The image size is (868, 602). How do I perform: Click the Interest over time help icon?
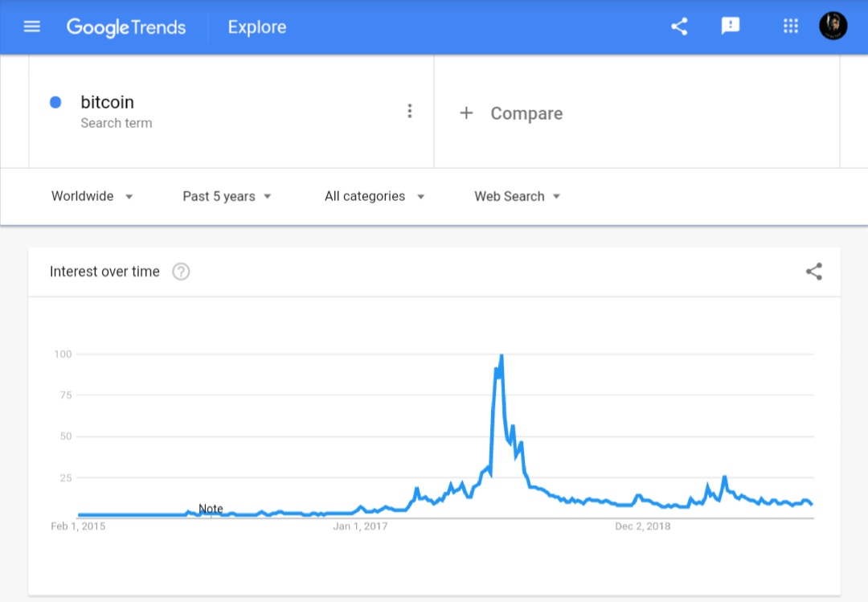[x=181, y=272]
